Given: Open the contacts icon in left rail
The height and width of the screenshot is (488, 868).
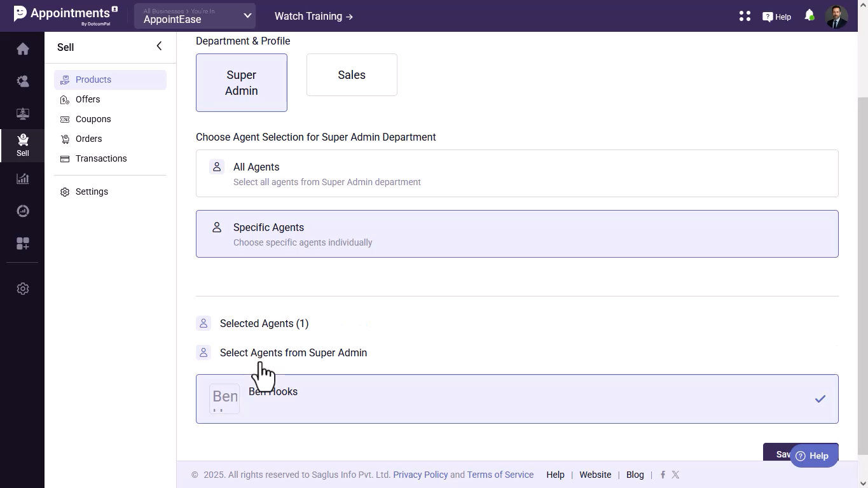Looking at the screenshot, I should [x=23, y=81].
